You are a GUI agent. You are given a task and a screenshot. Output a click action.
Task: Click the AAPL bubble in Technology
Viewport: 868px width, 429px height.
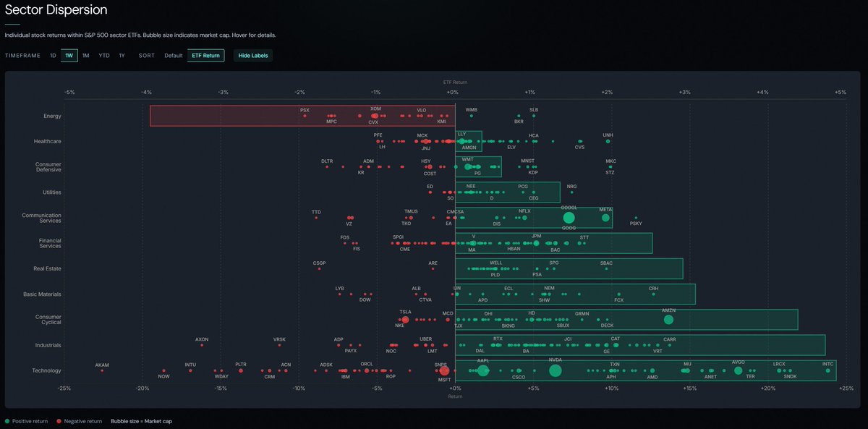482,371
